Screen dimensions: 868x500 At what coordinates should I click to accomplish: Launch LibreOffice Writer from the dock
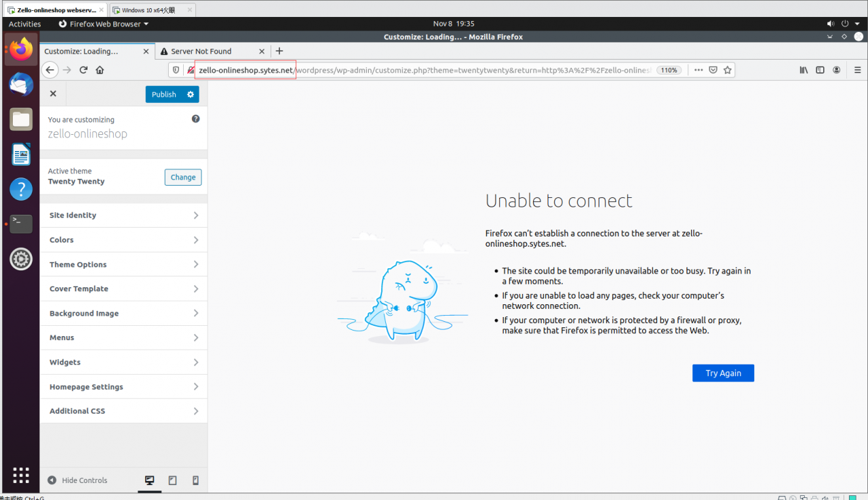[x=21, y=154]
